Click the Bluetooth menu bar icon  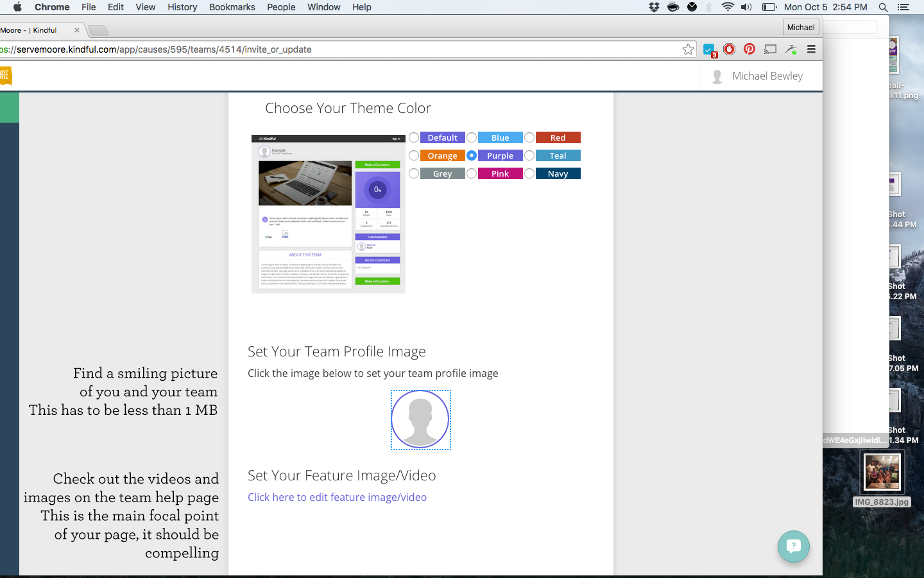click(709, 7)
